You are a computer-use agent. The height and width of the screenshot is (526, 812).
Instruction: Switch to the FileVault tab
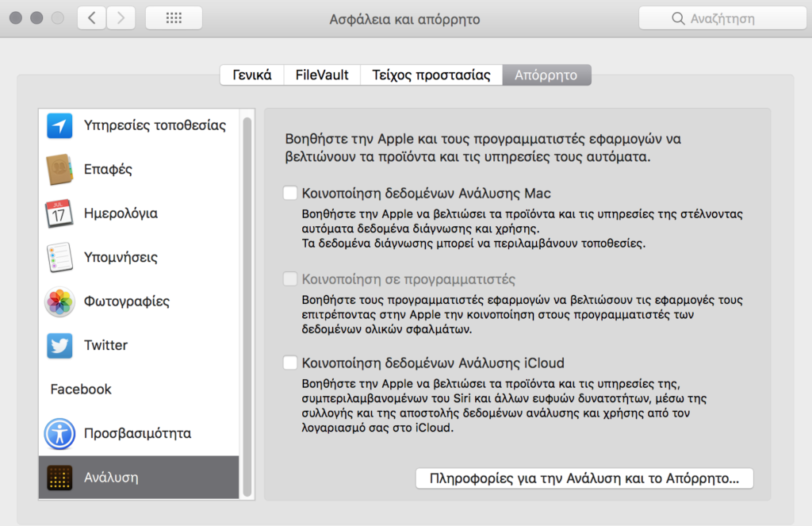click(322, 75)
